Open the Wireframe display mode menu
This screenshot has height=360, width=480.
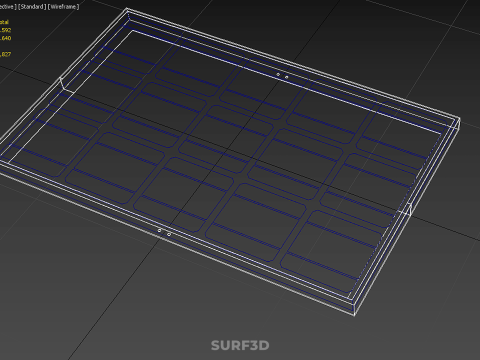(63, 7)
